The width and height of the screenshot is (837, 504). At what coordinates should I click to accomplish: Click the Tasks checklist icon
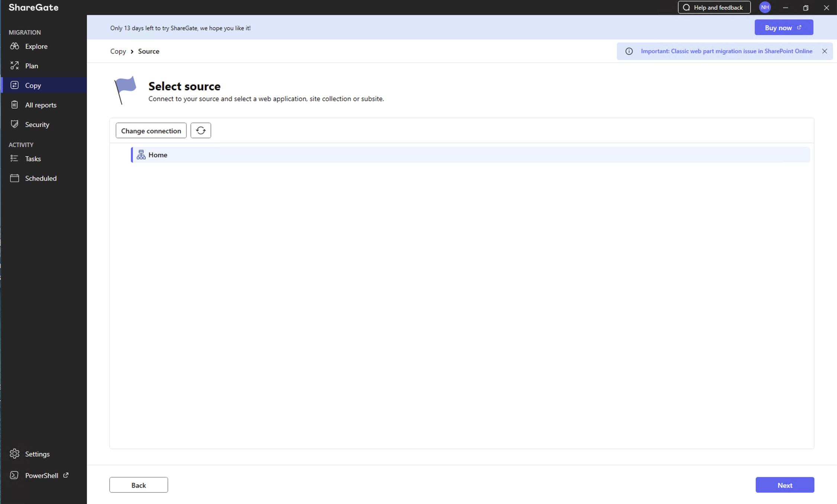pos(14,158)
